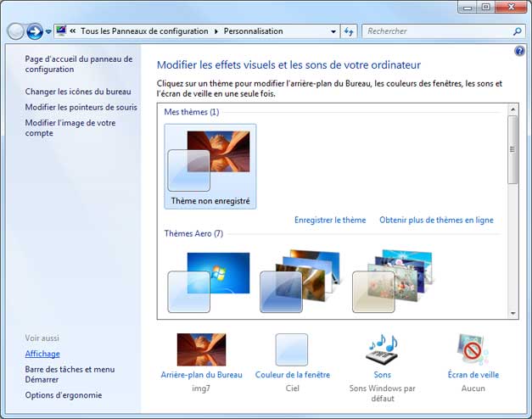Viewport: 532px width, 419px height.
Task: Open 'Barre des tâches et menu Démarrer'
Action: tap(70, 374)
